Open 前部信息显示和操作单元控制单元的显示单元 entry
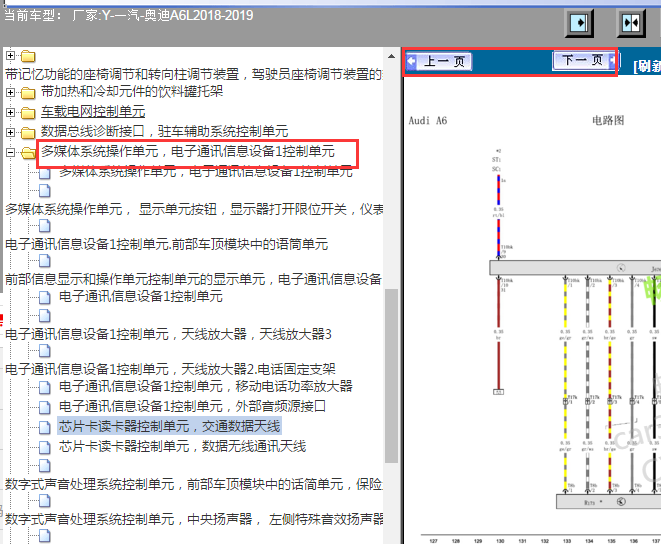 point(193,279)
